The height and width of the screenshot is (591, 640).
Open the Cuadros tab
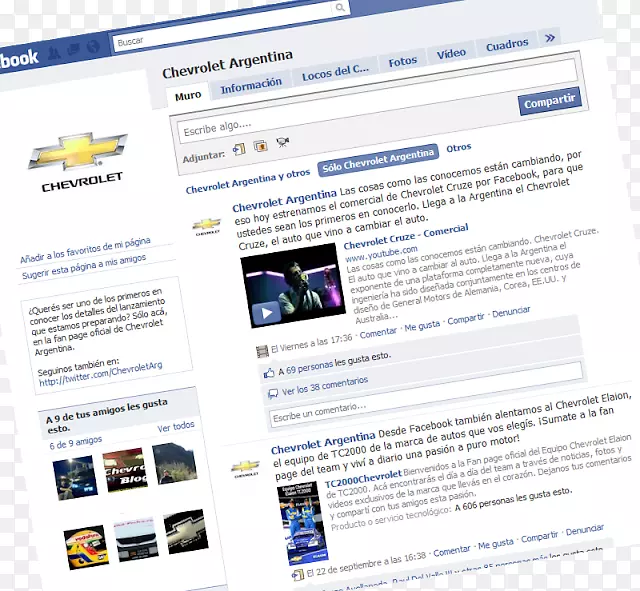pyautogui.click(x=507, y=44)
